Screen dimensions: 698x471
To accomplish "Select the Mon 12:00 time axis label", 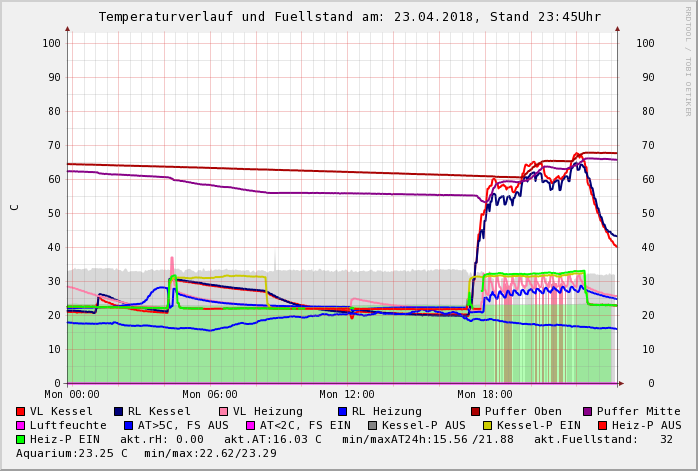I will coord(347,395).
